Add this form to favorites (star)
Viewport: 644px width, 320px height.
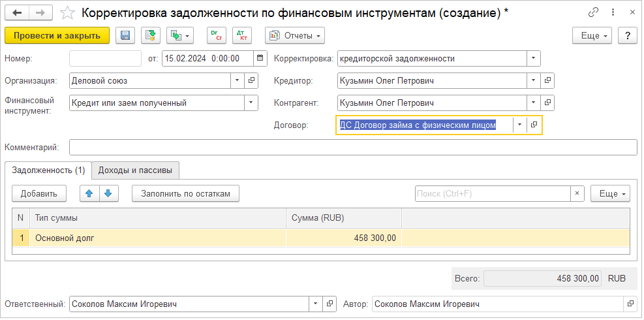(x=67, y=13)
